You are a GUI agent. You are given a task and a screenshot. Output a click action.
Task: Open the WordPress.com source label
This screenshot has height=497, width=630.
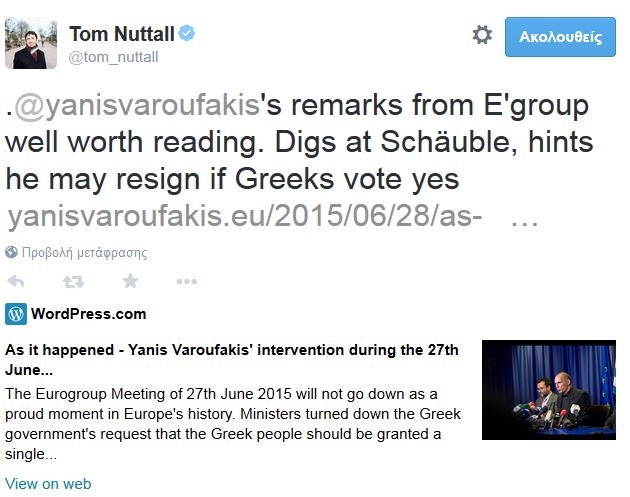[88, 314]
